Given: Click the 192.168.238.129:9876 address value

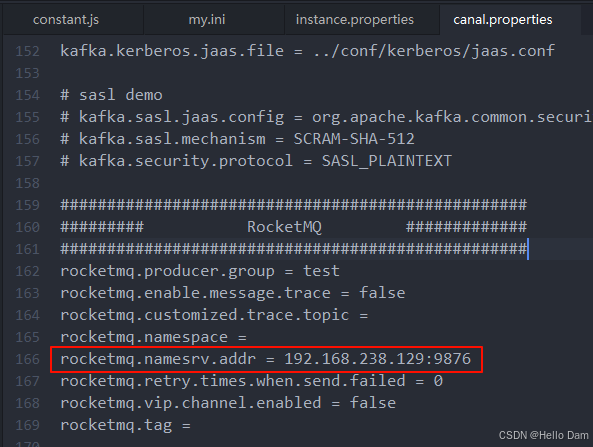Looking at the screenshot, I should 377,359.
